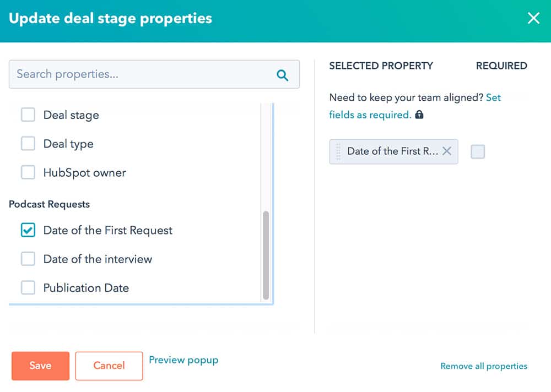Select the HubSpot owner checkbox
The width and height of the screenshot is (551, 392).
[28, 172]
